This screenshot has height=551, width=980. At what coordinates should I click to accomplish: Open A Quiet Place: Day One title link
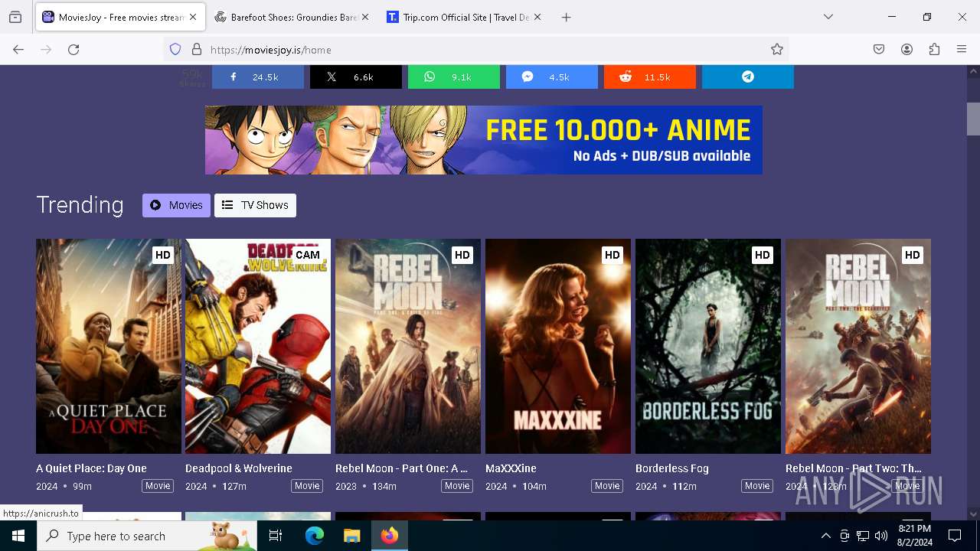click(x=91, y=468)
